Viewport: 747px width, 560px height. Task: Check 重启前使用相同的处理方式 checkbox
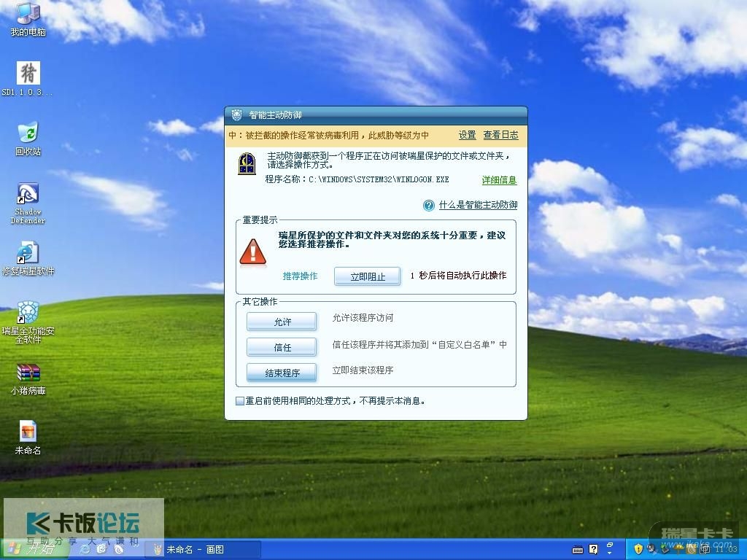240,401
